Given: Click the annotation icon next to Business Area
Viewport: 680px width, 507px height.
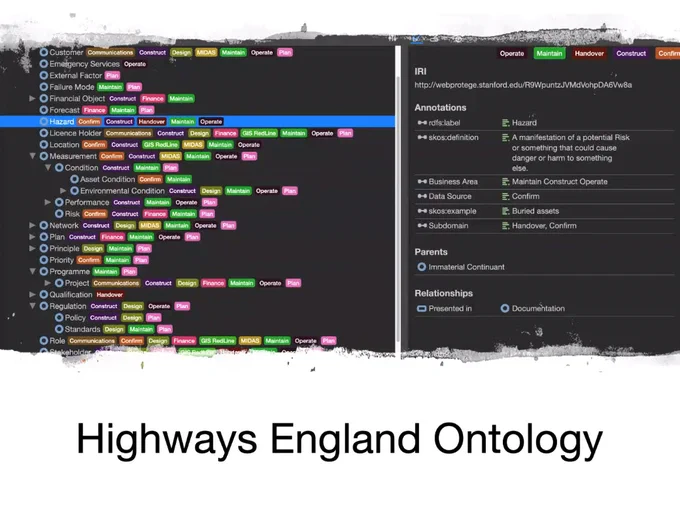Looking at the screenshot, I should click(422, 182).
